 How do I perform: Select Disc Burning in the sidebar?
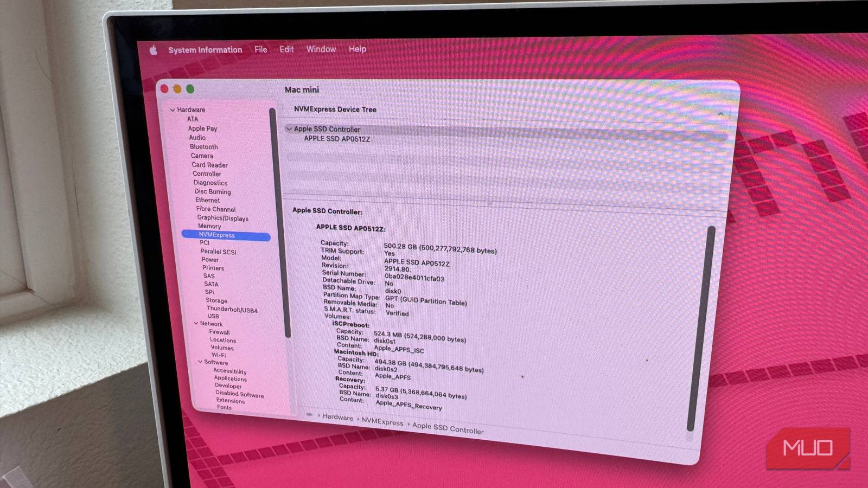pos(213,191)
